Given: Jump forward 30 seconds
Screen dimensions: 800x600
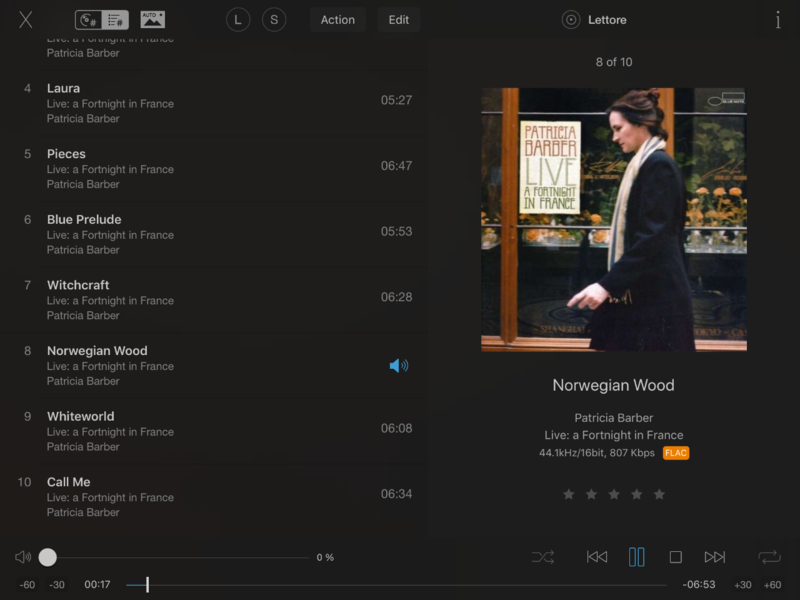Looking at the screenshot, I should [742, 585].
